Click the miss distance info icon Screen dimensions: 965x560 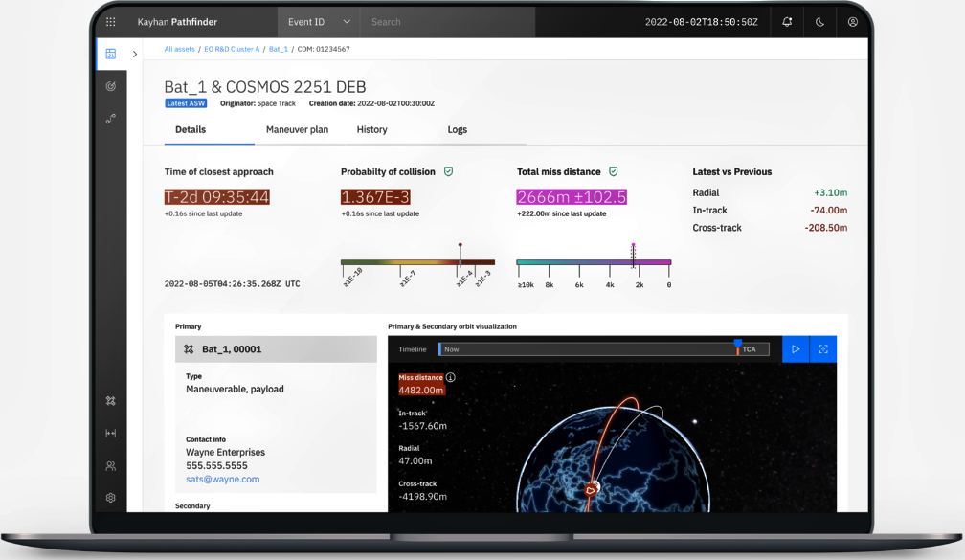tap(451, 378)
